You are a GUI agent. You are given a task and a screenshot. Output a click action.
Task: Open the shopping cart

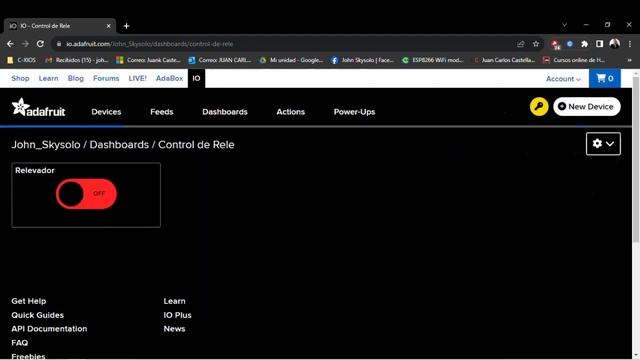pos(605,78)
